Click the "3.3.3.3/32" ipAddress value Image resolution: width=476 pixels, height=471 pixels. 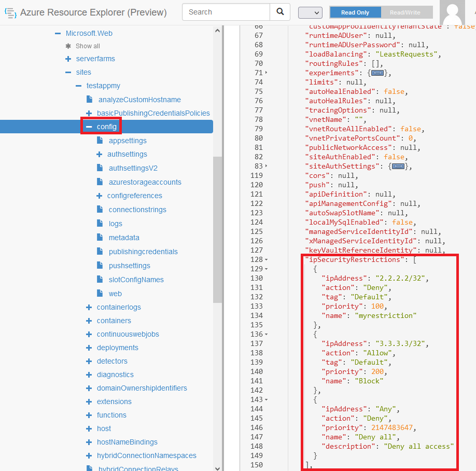point(400,344)
